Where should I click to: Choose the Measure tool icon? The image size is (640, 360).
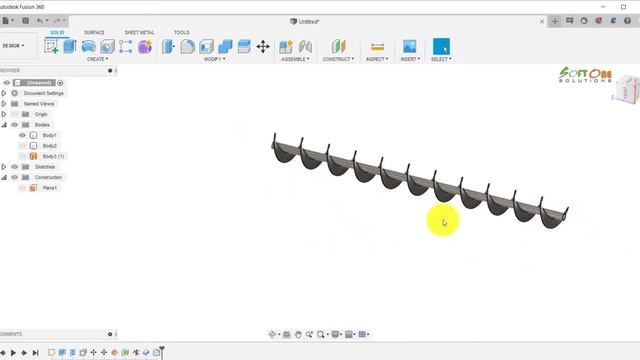378,47
